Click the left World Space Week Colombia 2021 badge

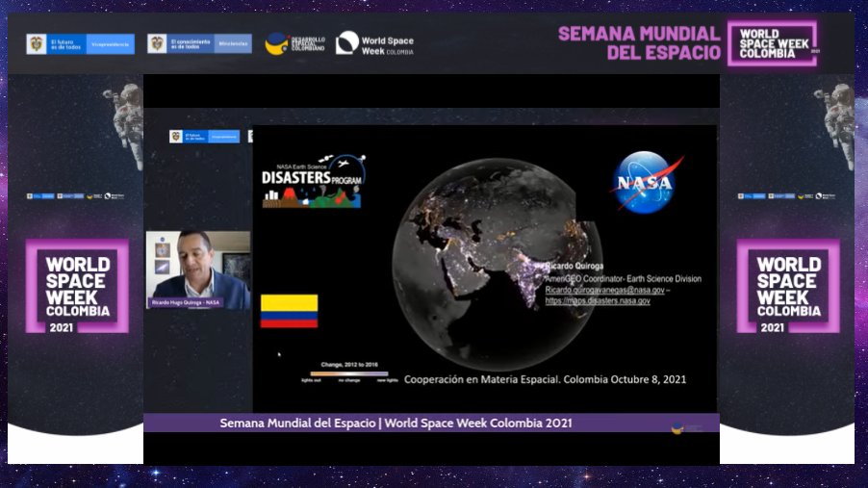(77, 287)
